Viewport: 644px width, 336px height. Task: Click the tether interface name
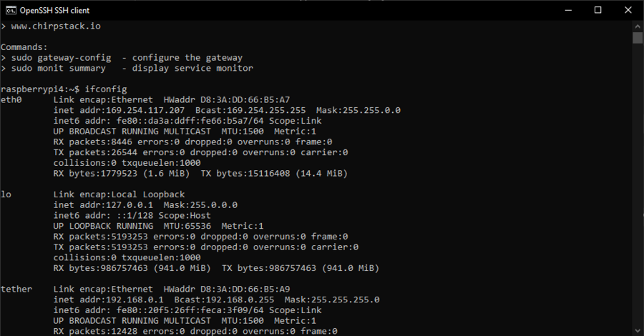point(16,289)
